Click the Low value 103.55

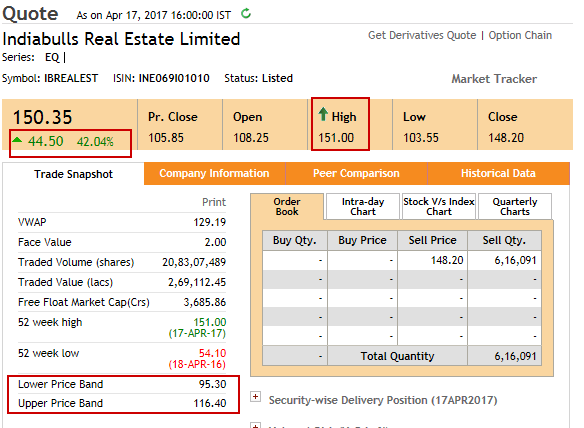pos(421,138)
